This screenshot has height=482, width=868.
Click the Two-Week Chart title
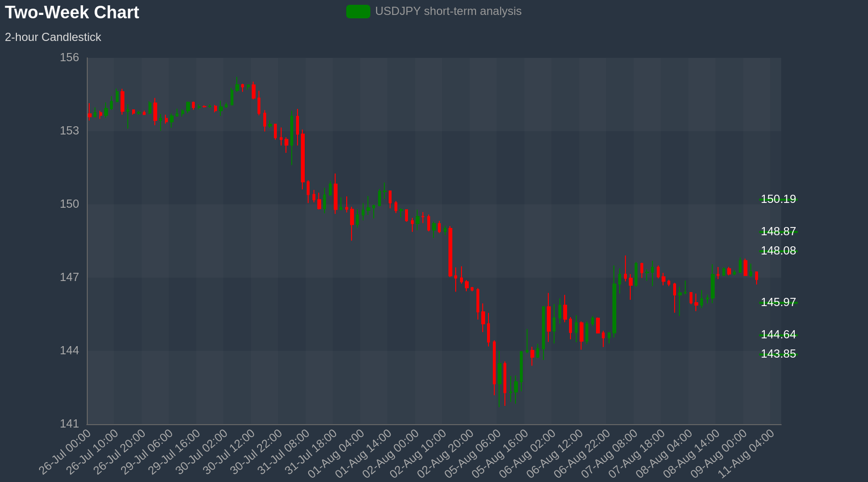click(72, 13)
